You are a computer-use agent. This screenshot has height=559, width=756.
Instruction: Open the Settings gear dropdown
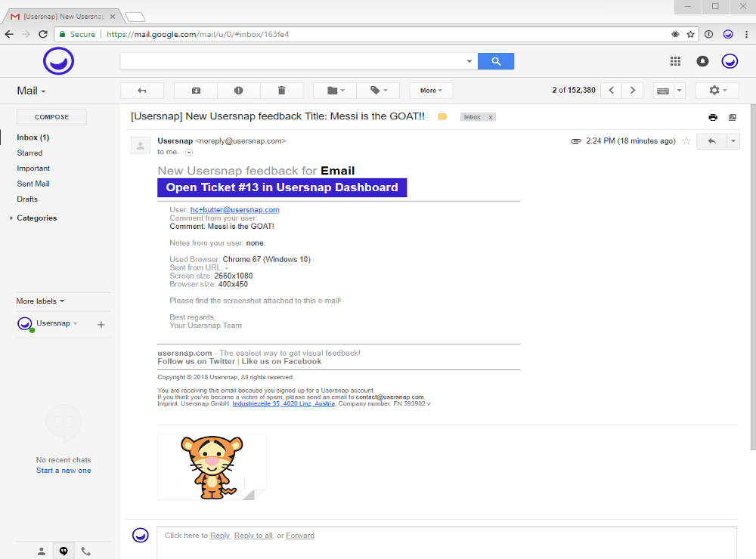tap(717, 91)
